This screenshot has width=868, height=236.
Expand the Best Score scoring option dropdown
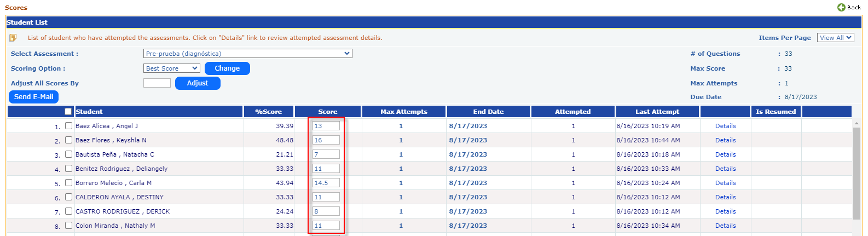pyautogui.click(x=171, y=68)
